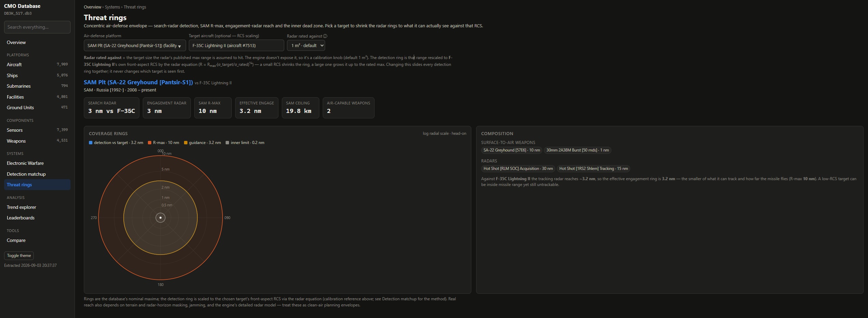This screenshot has width=868, height=318.
Task: Open the Sensors components page
Action: tap(37, 130)
